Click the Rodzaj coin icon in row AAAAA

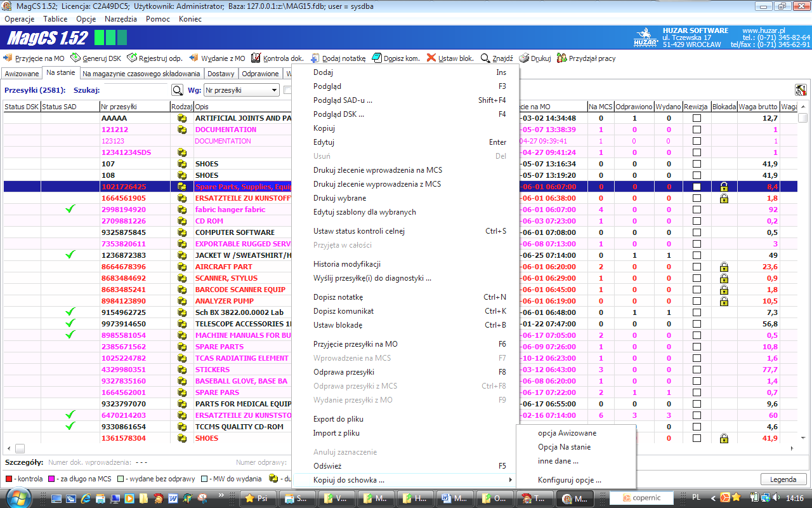tap(181, 118)
